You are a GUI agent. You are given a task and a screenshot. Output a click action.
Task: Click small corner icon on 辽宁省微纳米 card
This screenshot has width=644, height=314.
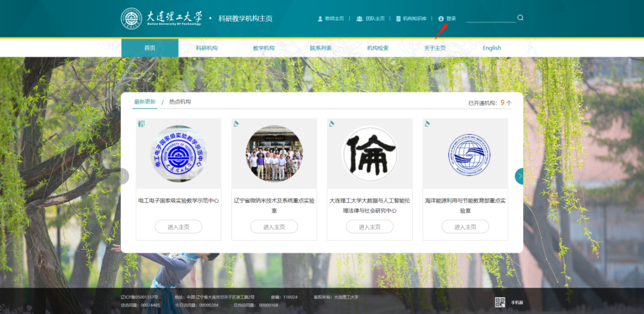tap(236, 123)
